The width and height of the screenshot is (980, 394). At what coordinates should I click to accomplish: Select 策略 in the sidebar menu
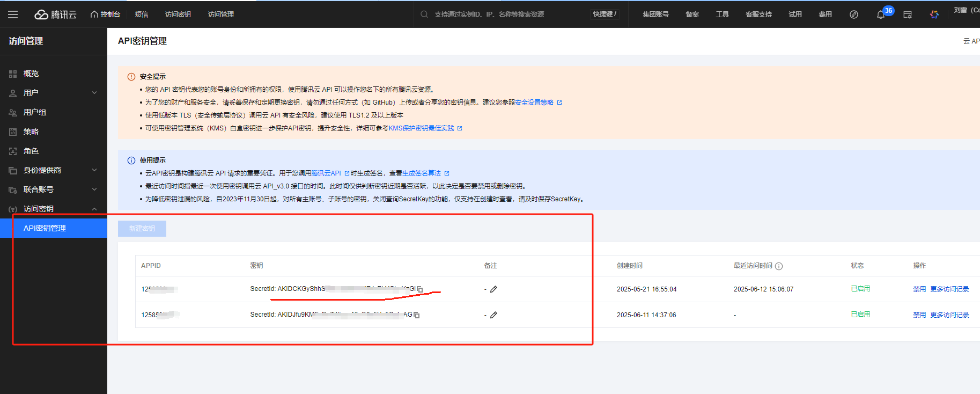point(31,132)
